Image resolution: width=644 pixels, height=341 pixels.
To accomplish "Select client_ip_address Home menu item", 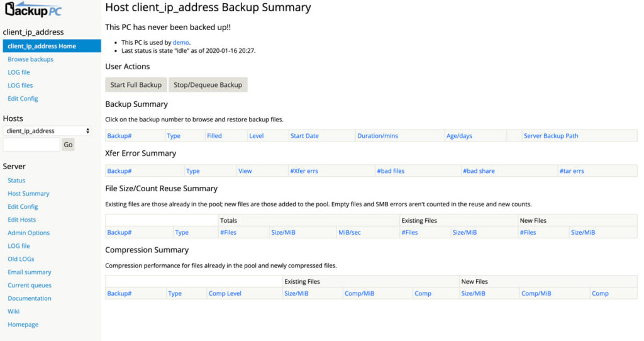I will (x=52, y=46).
